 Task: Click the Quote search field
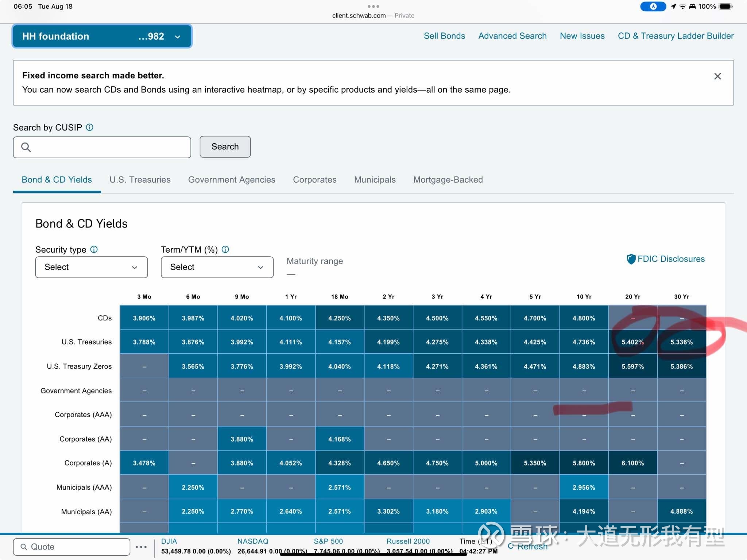click(x=72, y=547)
